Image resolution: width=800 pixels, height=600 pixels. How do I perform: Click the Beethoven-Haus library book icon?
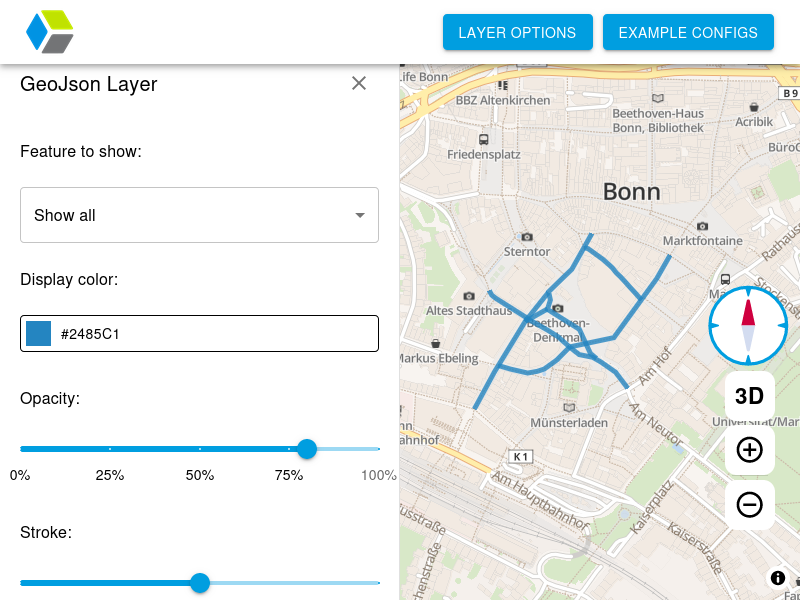658,98
